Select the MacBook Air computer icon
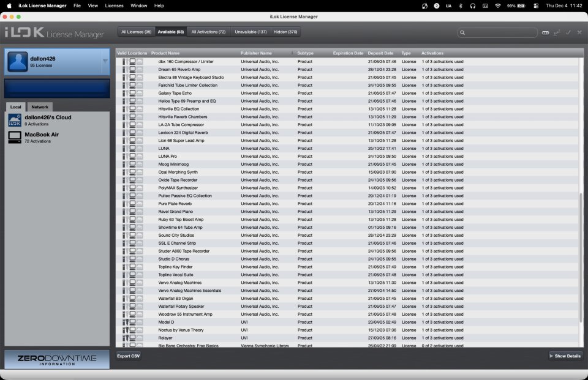Image resolution: width=588 pixels, height=380 pixels. (15, 138)
